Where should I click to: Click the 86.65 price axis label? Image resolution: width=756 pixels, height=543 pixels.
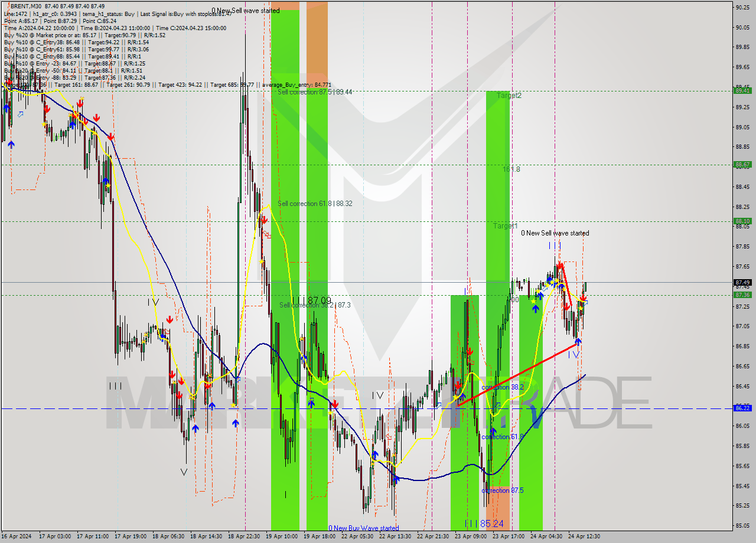pyautogui.click(x=742, y=366)
